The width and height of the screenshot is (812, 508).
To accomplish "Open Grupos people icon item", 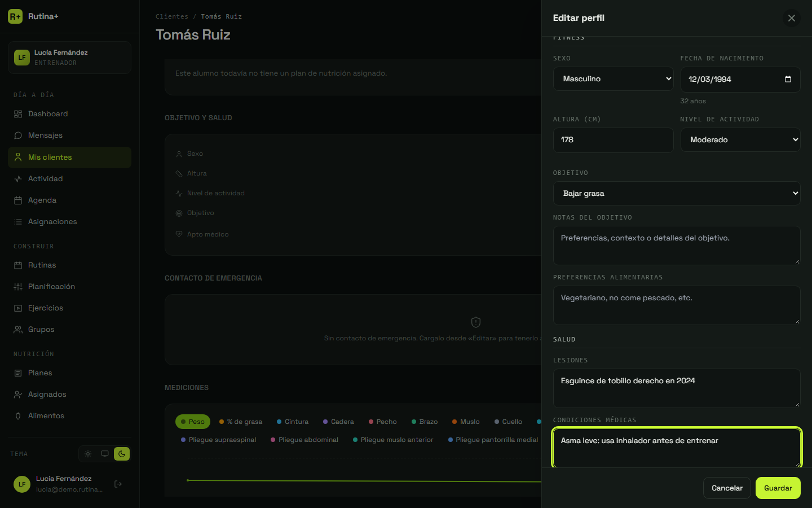I will coord(69,330).
